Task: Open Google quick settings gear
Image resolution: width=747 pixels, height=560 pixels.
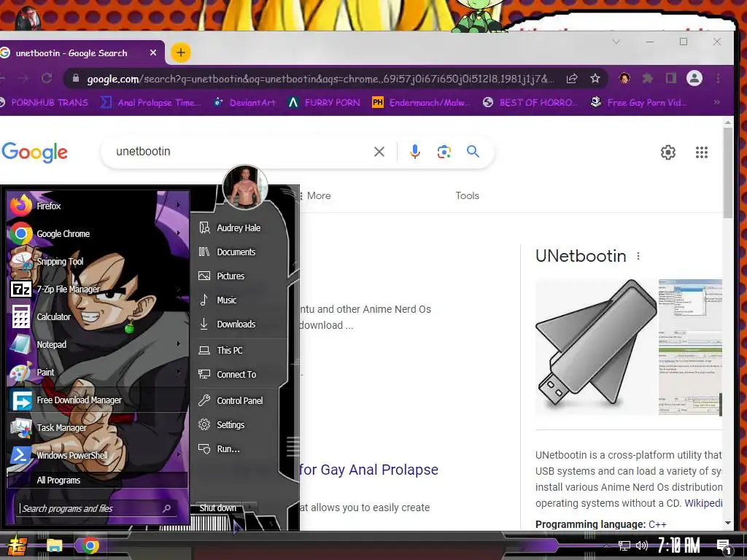Action: 668,152
